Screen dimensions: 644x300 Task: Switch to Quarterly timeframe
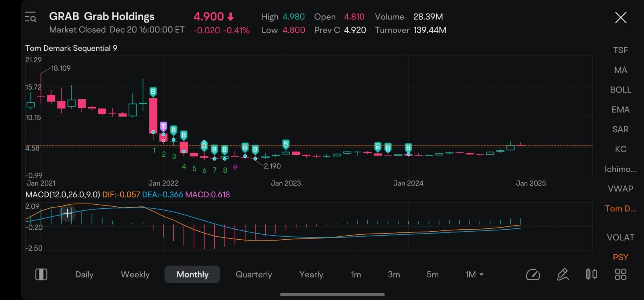click(x=254, y=275)
